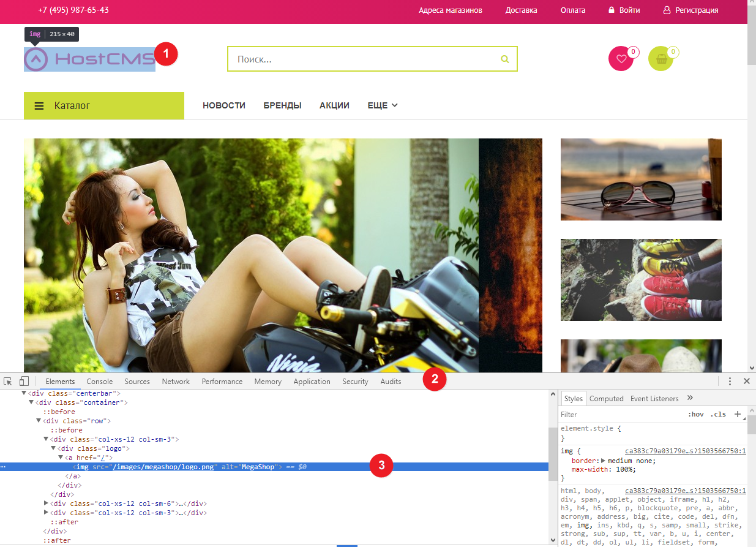
Task: Show more Styles pane tabs chevron
Action: coord(690,398)
